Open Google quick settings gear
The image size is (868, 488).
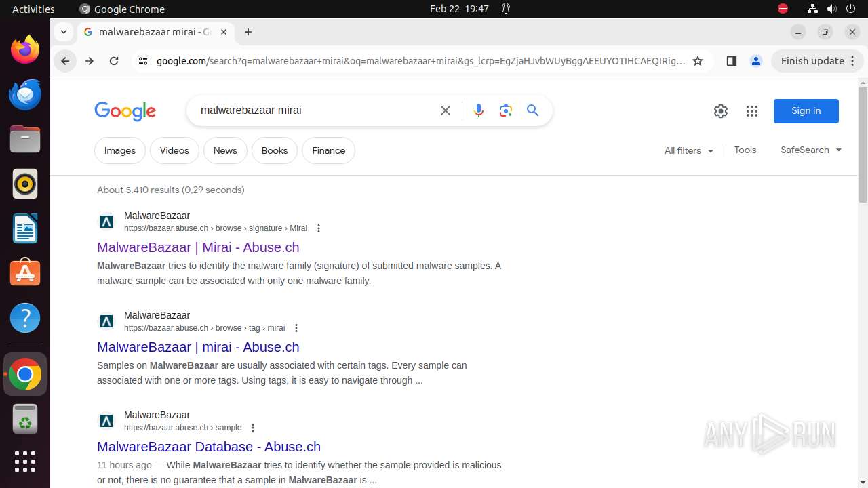point(721,111)
